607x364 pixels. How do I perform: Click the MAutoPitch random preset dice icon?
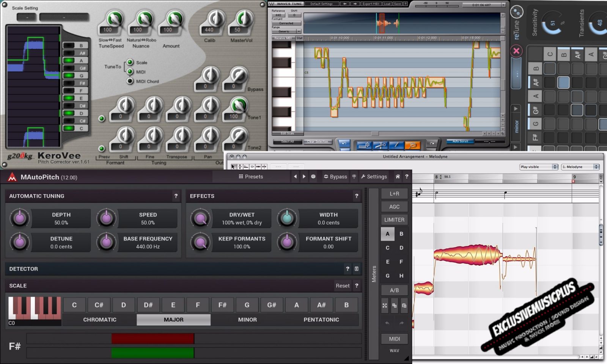(x=313, y=176)
